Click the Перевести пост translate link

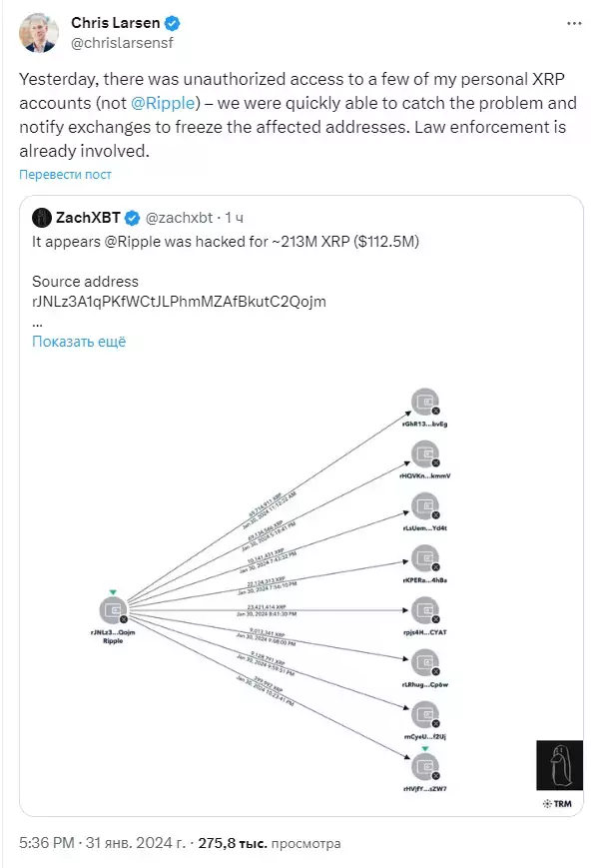[x=65, y=175]
